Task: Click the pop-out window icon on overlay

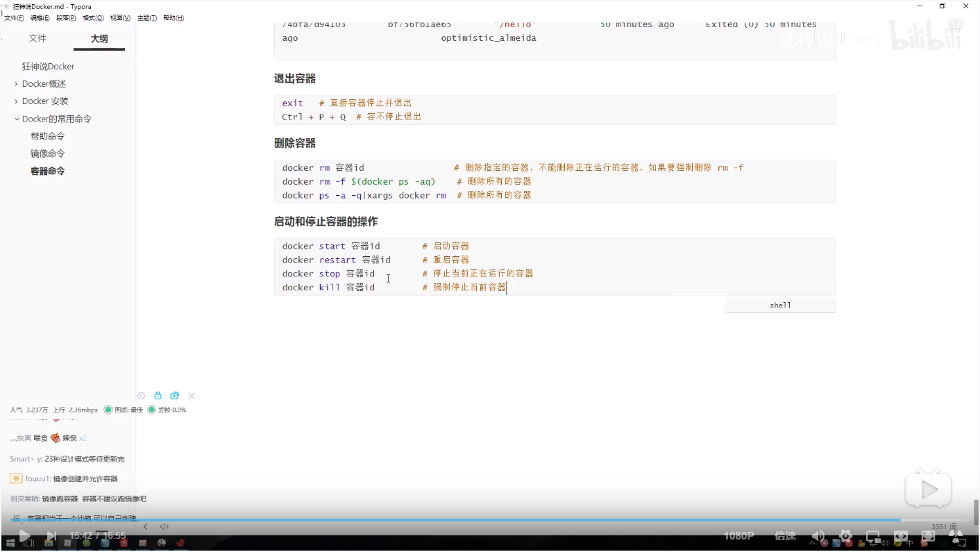Action: (175, 396)
